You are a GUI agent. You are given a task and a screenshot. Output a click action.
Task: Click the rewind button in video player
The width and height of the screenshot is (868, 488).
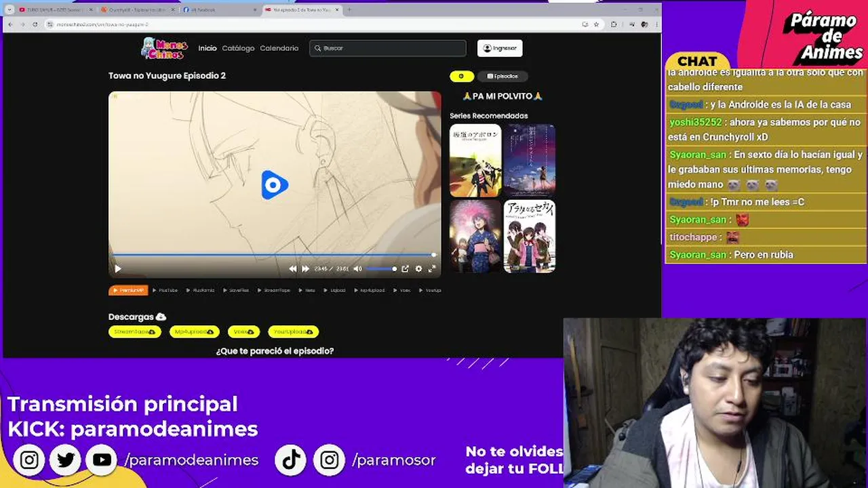point(292,269)
